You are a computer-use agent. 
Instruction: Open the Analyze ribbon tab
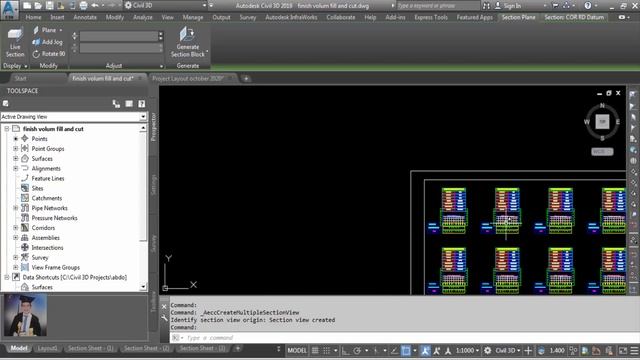tap(142, 17)
